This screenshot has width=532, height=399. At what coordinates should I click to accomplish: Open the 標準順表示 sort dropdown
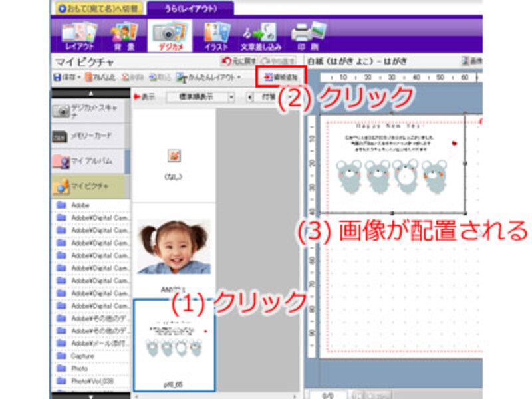coord(199,97)
